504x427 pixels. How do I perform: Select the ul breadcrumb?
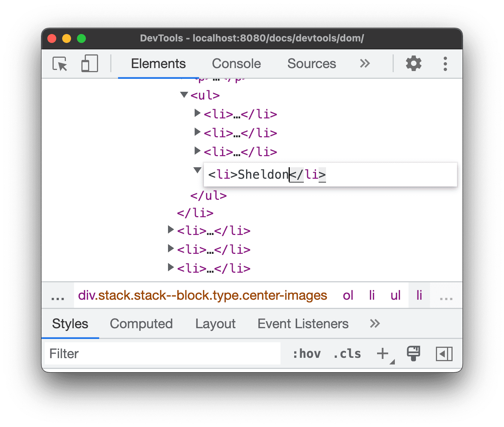pos(396,295)
